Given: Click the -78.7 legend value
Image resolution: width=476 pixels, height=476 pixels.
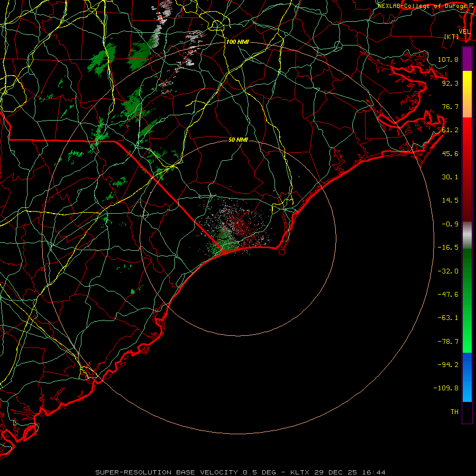Looking at the screenshot, I should click(x=448, y=342).
